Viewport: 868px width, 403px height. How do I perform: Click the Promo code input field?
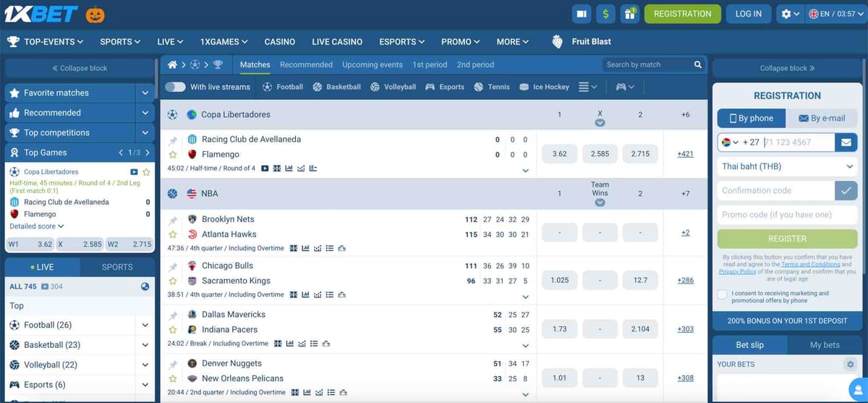tap(787, 215)
